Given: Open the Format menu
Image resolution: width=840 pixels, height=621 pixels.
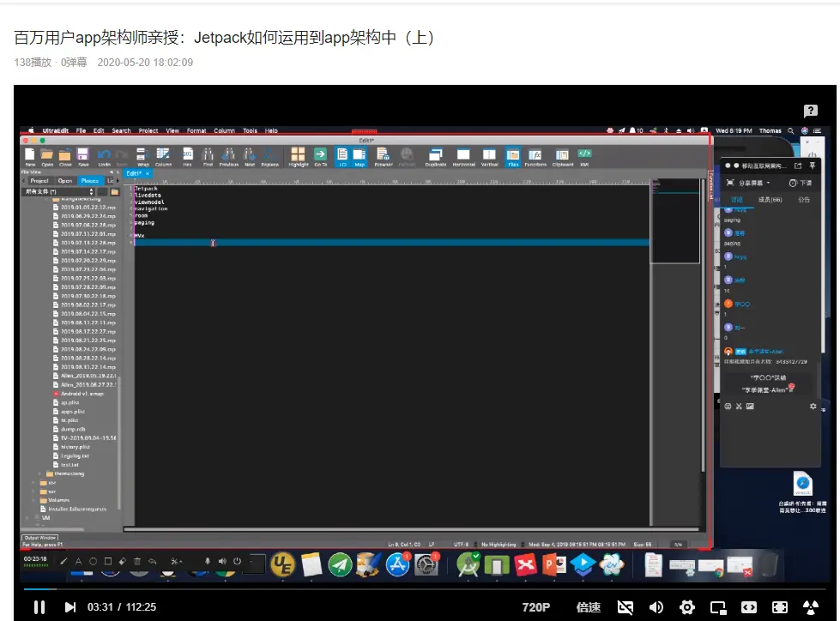Looking at the screenshot, I should click(196, 130).
